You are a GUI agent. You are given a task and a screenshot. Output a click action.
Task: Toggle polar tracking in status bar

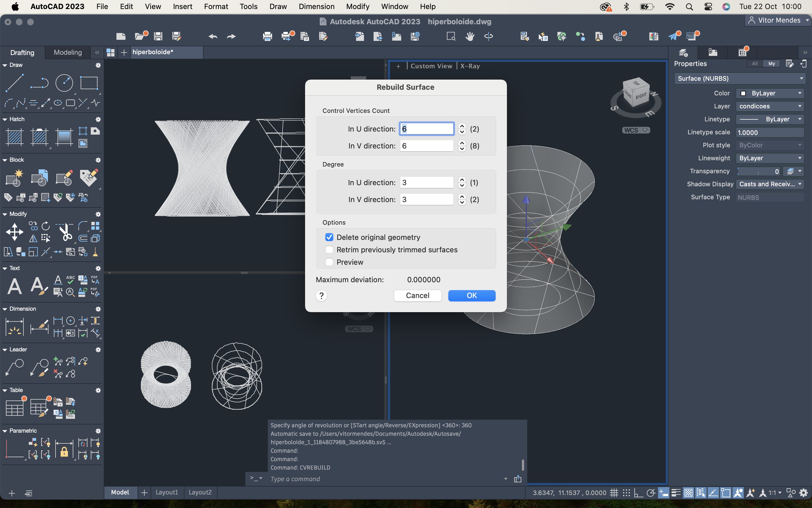651,493
